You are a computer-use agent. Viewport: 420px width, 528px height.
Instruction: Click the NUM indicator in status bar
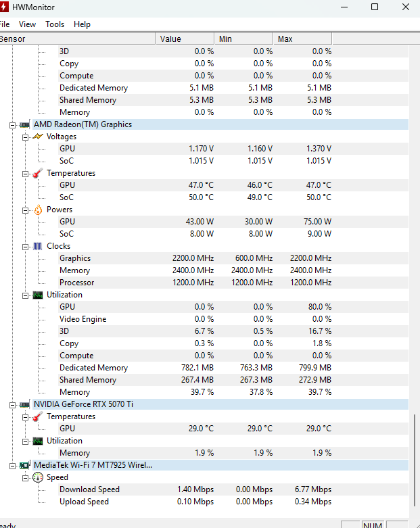pyautogui.click(x=373, y=525)
